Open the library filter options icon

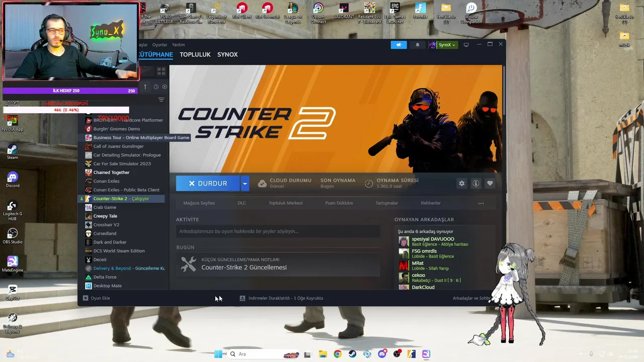(x=161, y=100)
